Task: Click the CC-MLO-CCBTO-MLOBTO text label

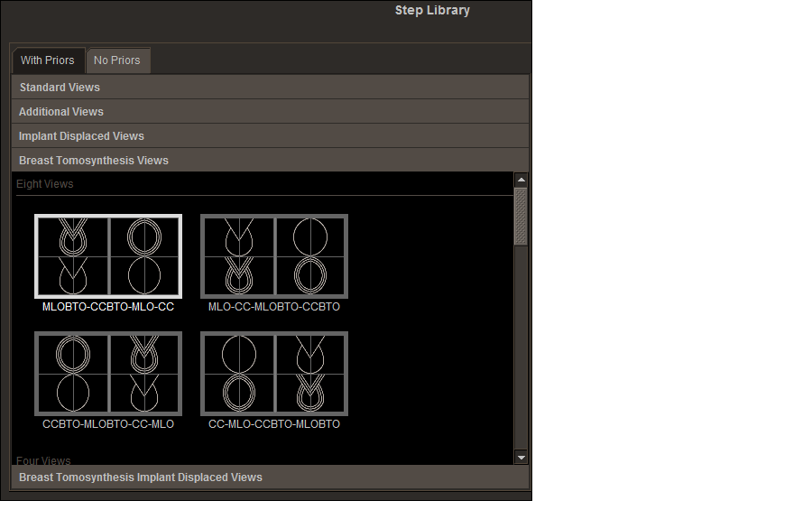Action: click(x=274, y=424)
